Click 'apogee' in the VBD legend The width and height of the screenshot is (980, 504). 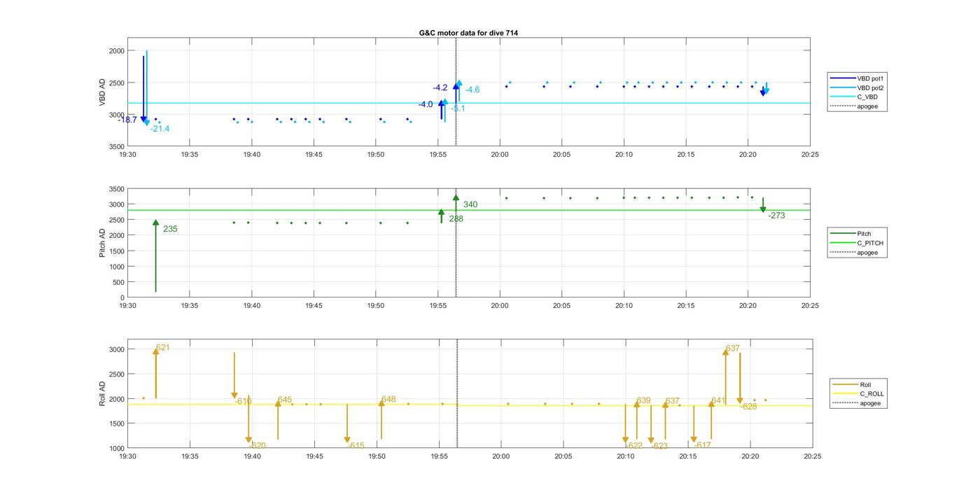point(867,106)
